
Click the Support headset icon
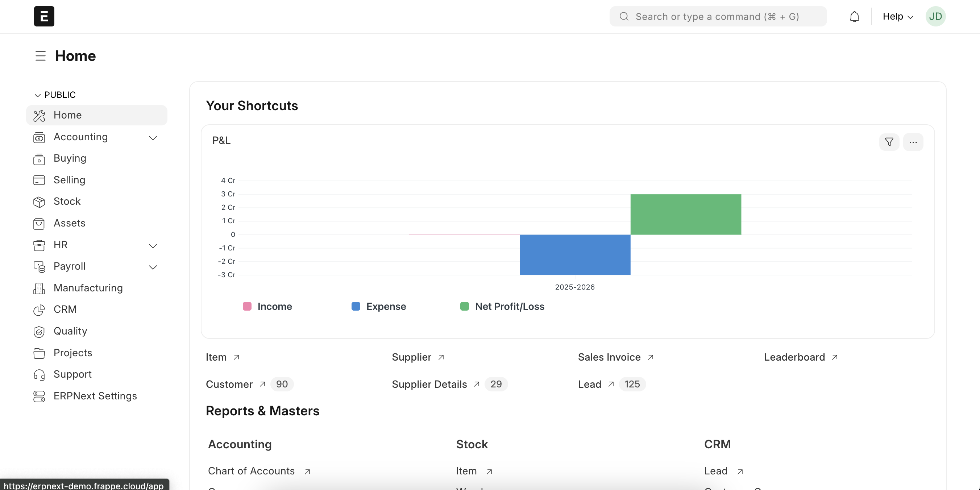coord(39,374)
